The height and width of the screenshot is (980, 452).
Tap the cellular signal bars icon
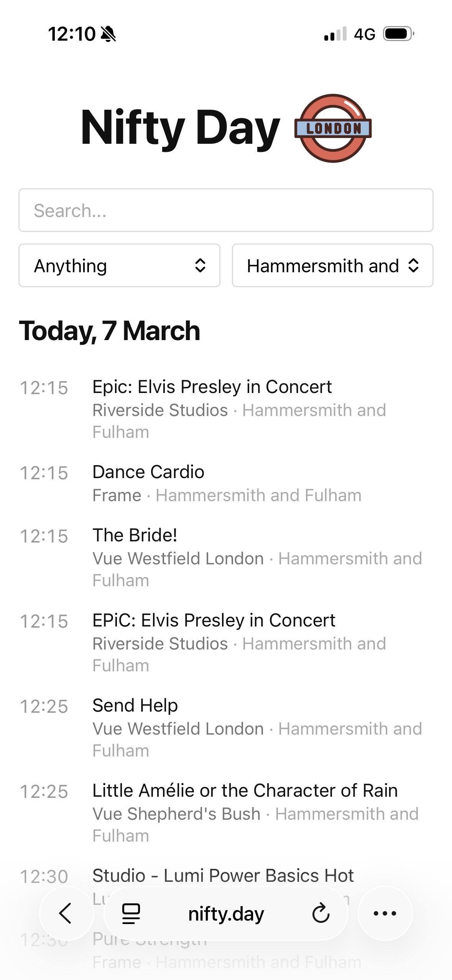[x=335, y=34]
